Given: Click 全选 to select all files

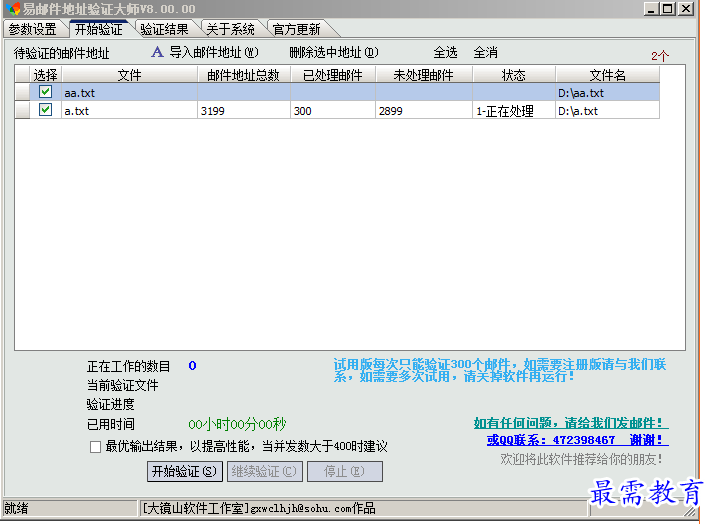Looking at the screenshot, I should click(445, 53).
